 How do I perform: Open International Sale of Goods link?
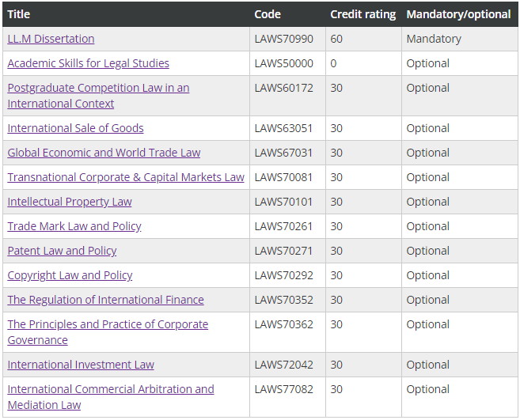click(x=75, y=128)
